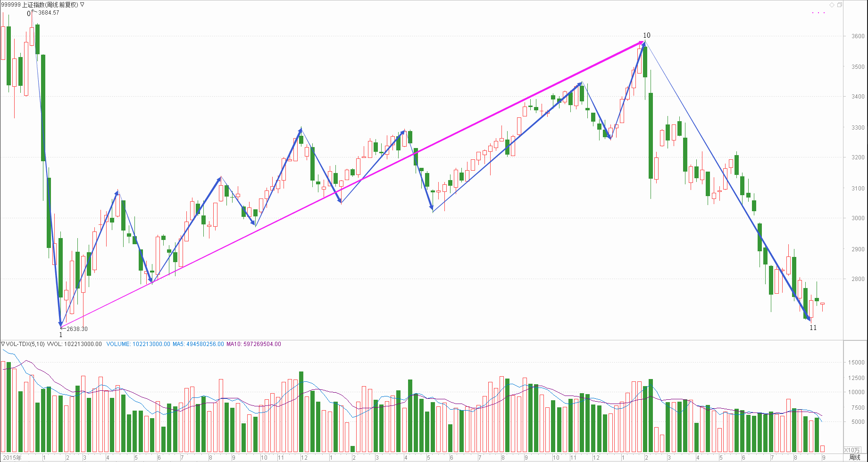
Task: Click the blue VOLUME value label
Action: point(138,344)
